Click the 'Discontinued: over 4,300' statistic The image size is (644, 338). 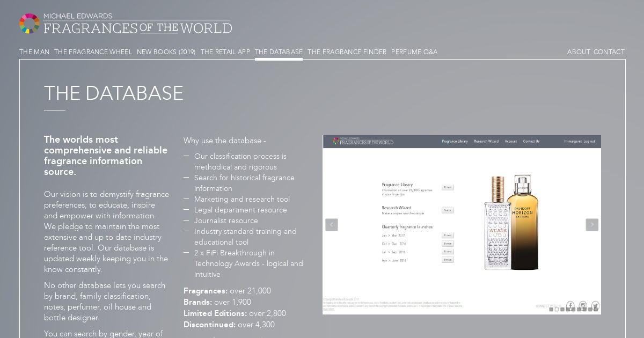click(x=229, y=325)
